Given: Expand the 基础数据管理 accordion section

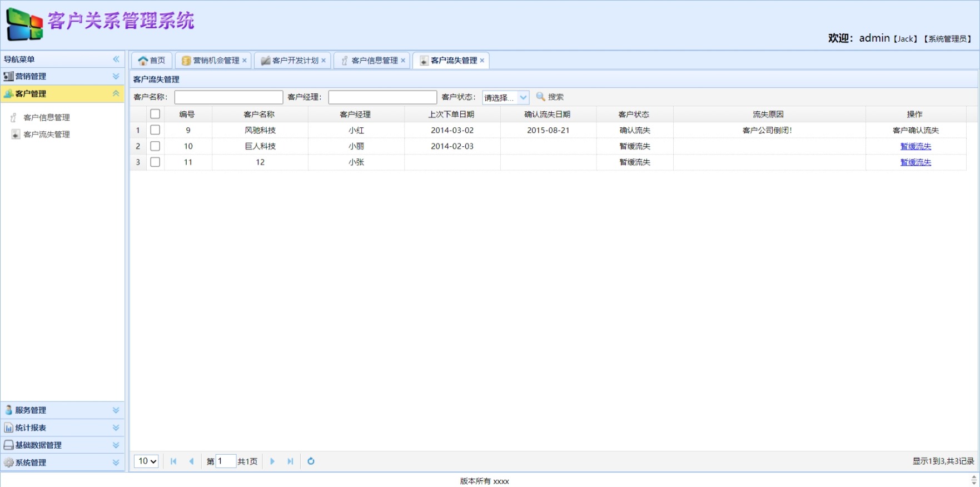Looking at the screenshot, I should tap(116, 445).
